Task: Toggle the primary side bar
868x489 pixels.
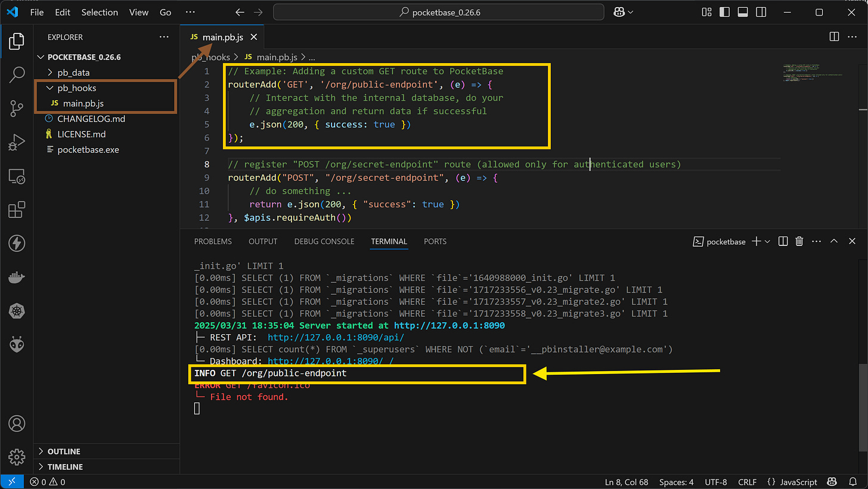Action: [724, 12]
